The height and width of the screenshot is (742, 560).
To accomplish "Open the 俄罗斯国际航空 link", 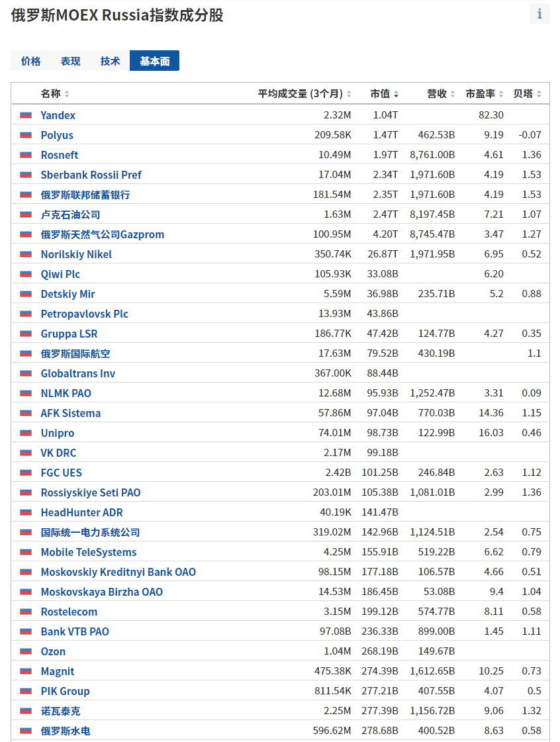I will (75, 353).
